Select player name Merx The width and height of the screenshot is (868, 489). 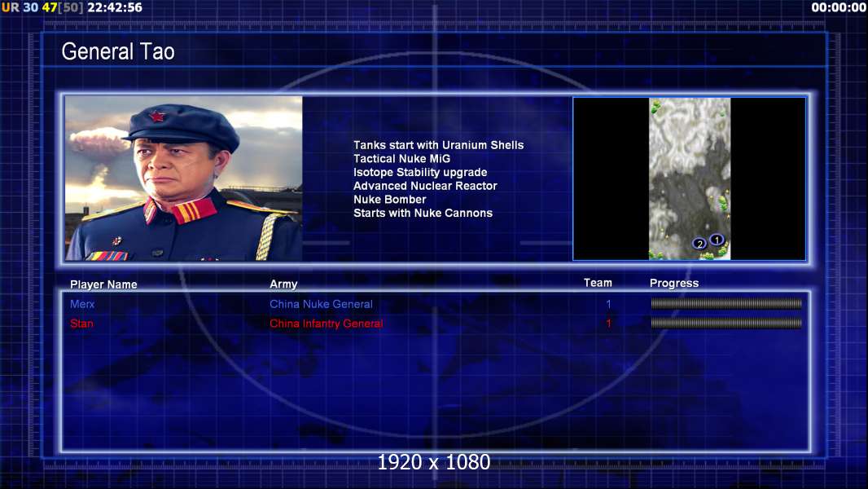tap(82, 304)
